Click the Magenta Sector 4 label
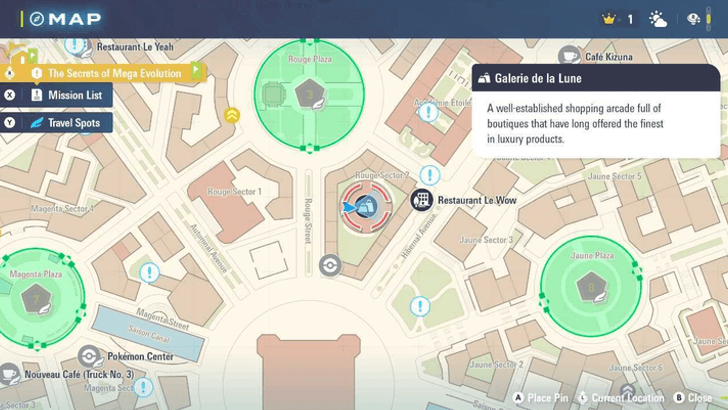 (x=63, y=208)
